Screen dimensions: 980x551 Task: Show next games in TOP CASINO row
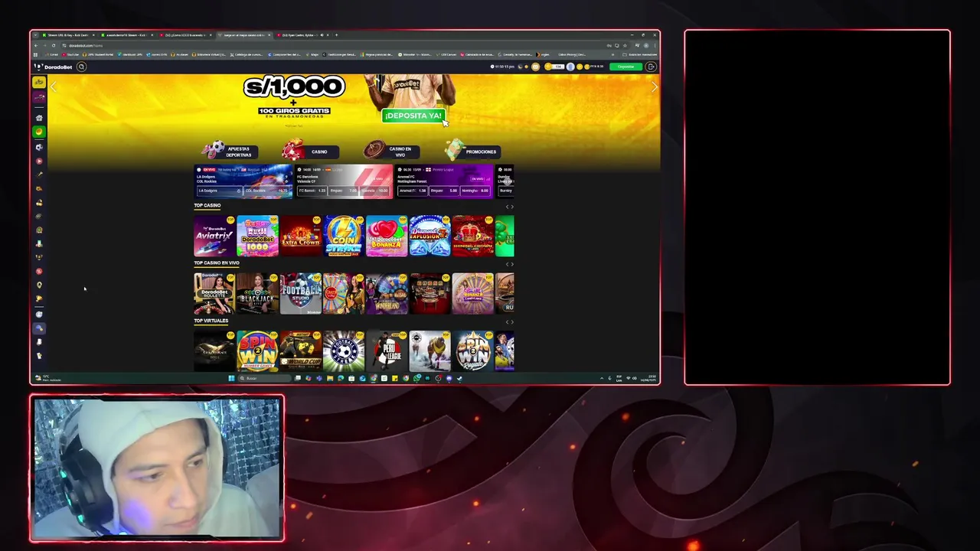pos(511,207)
